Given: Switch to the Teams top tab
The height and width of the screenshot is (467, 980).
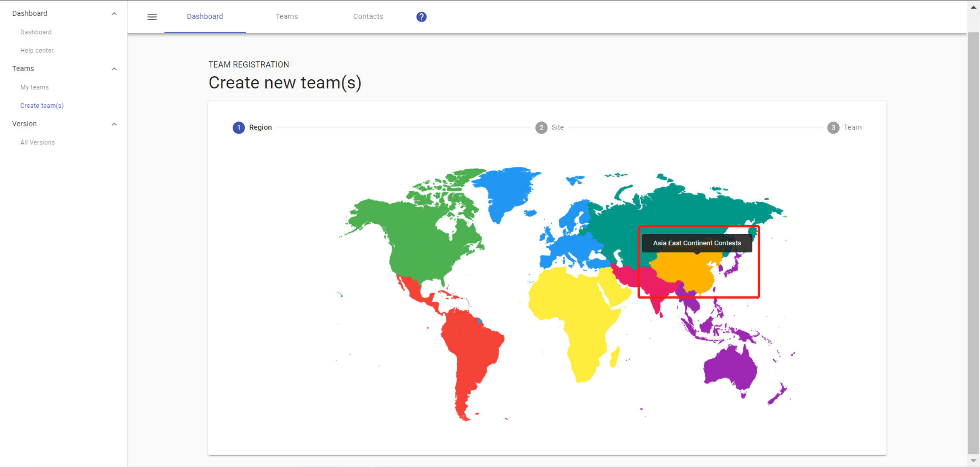Looking at the screenshot, I should pos(286,16).
